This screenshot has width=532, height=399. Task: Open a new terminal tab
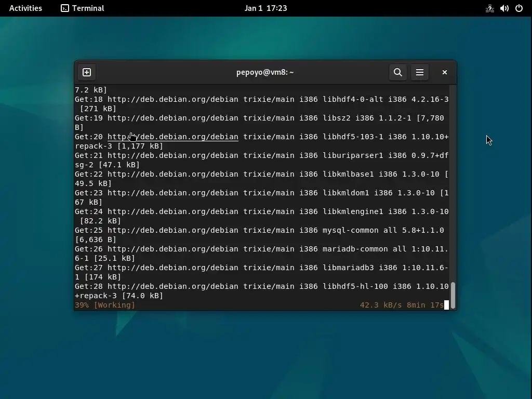(x=87, y=72)
